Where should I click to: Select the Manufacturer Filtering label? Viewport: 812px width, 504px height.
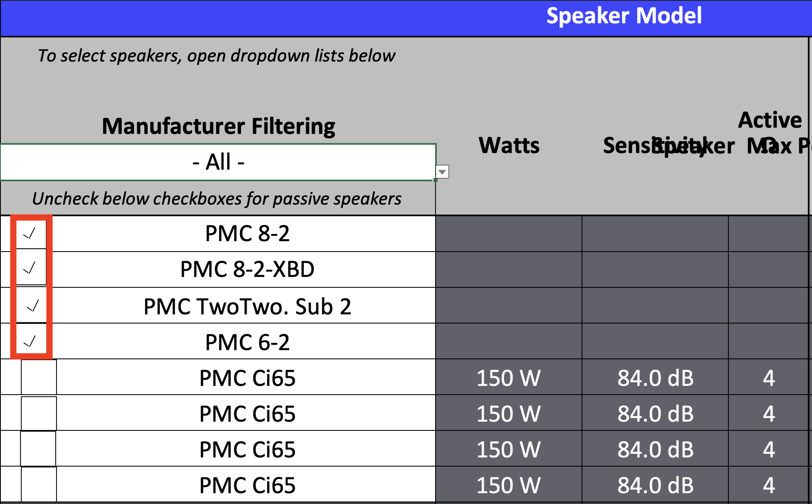pyautogui.click(x=218, y=126)
